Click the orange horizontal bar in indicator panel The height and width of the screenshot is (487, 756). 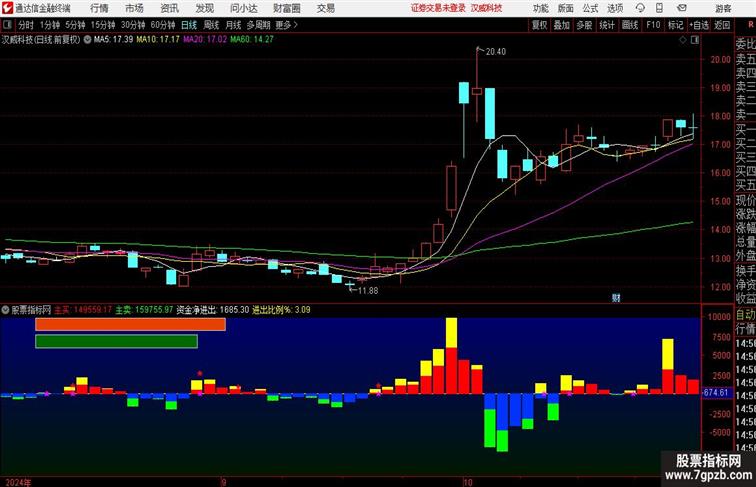pyautogui.click(x=130, y=324)
